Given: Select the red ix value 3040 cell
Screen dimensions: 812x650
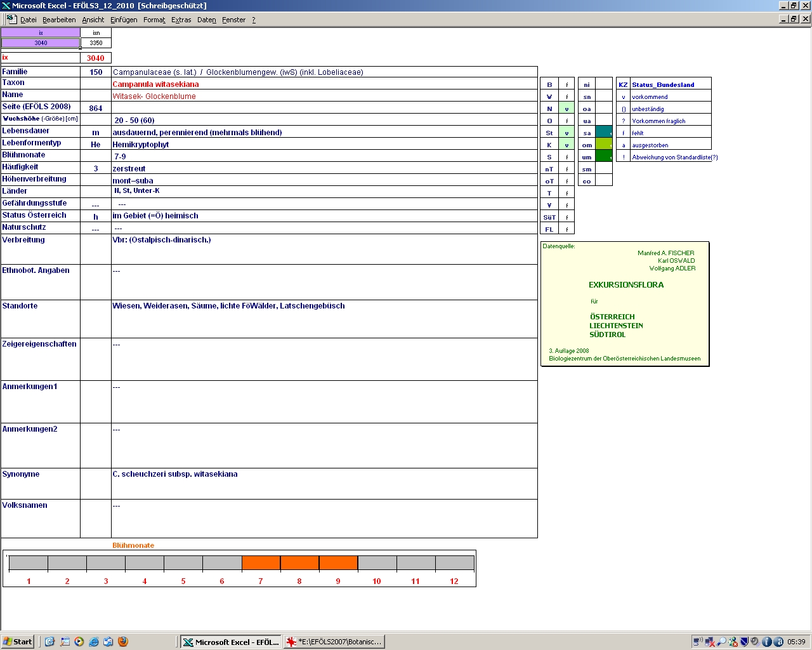Looking at the screenshot, I should [x=96, y=58].
